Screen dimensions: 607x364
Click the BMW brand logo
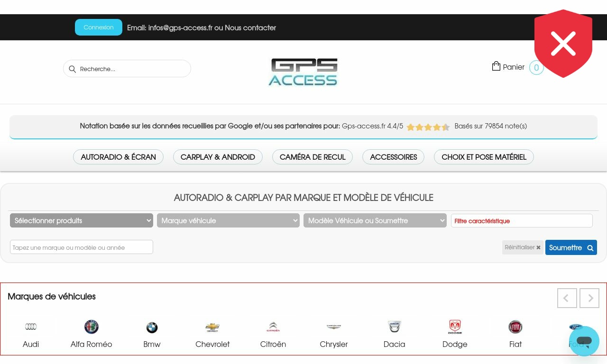tap(152, 327)
